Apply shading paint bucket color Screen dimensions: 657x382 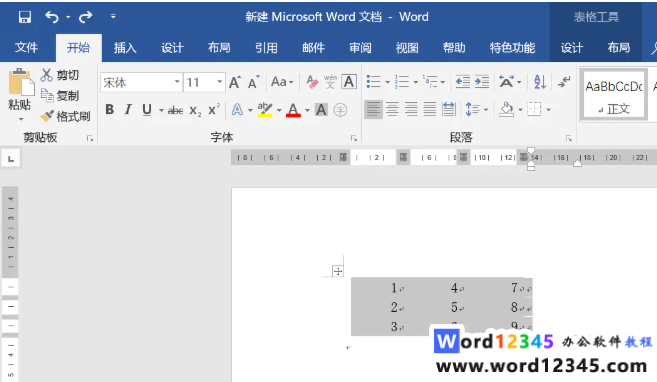[x=506, y=110]
